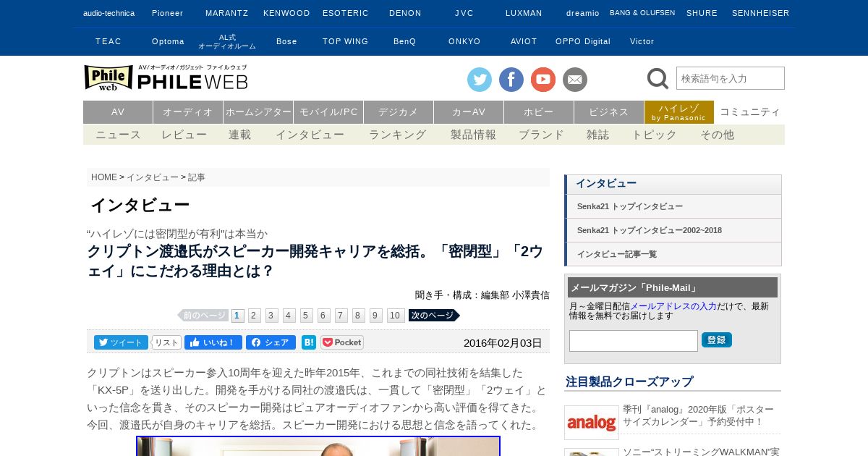Open the コミュニティ tab
The width and height of the screenshot is (868, 456).
click(x=750, y=112)
